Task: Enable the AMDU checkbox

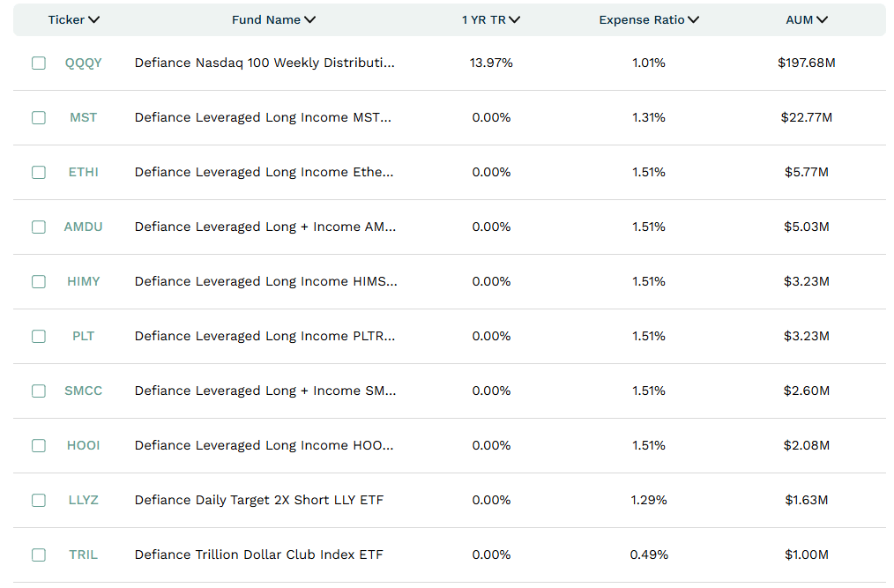Action: (x=39, y=227)
